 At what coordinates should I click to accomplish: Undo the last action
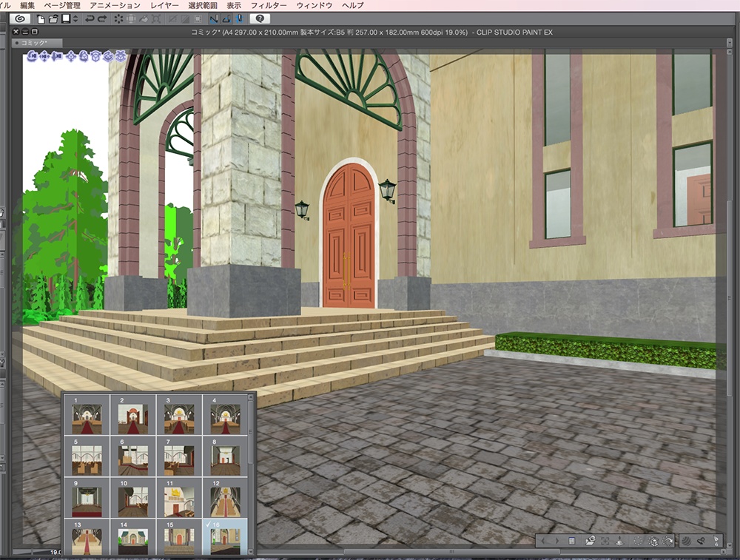[90, 19]
